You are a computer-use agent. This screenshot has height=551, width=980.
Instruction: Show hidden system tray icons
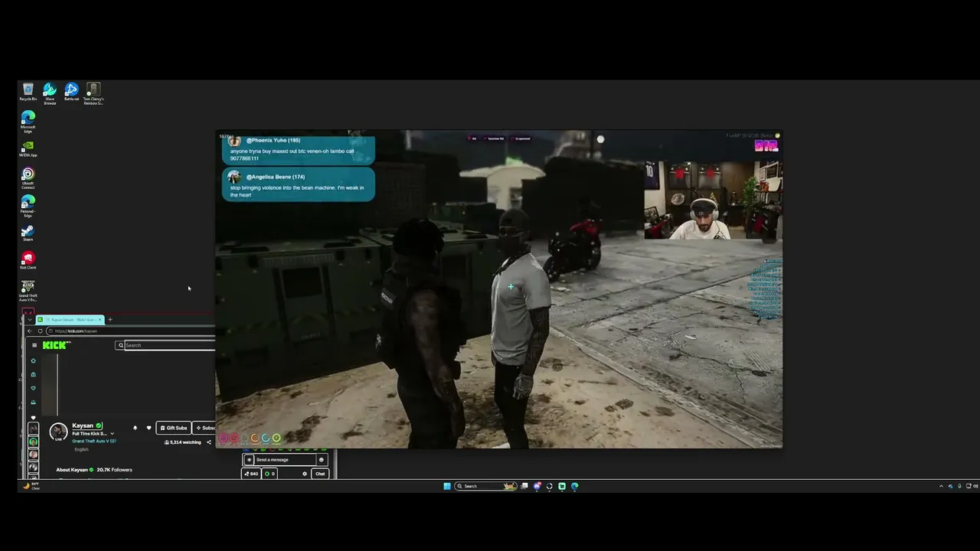[x=941, y=486]
